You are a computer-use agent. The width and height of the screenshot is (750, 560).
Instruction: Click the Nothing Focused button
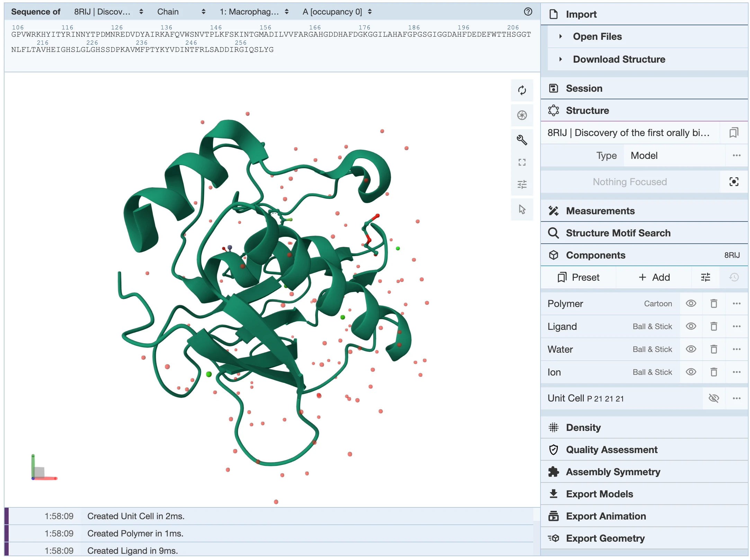630,182
